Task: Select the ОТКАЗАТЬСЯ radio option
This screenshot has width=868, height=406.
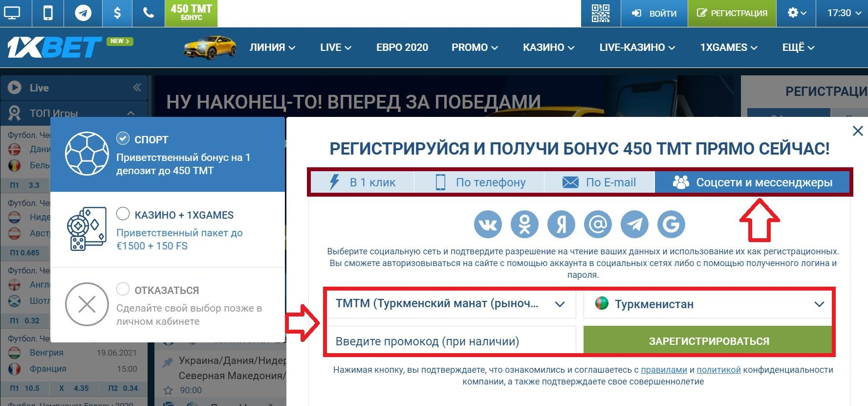Action: point(123,289)
